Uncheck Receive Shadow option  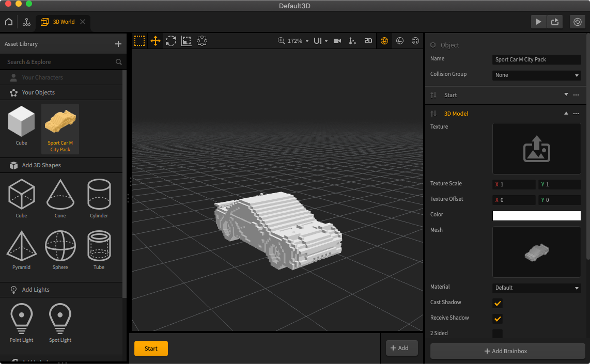pos(498,319)
